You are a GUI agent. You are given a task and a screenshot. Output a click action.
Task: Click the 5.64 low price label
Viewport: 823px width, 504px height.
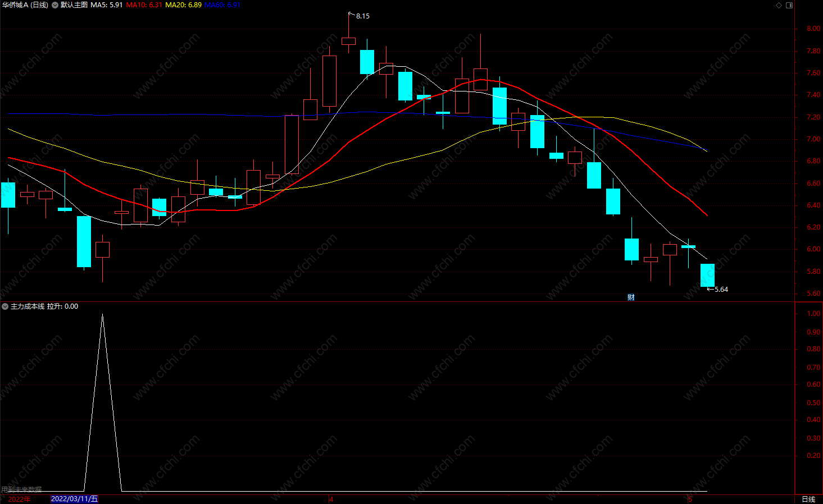click(721, 290)
